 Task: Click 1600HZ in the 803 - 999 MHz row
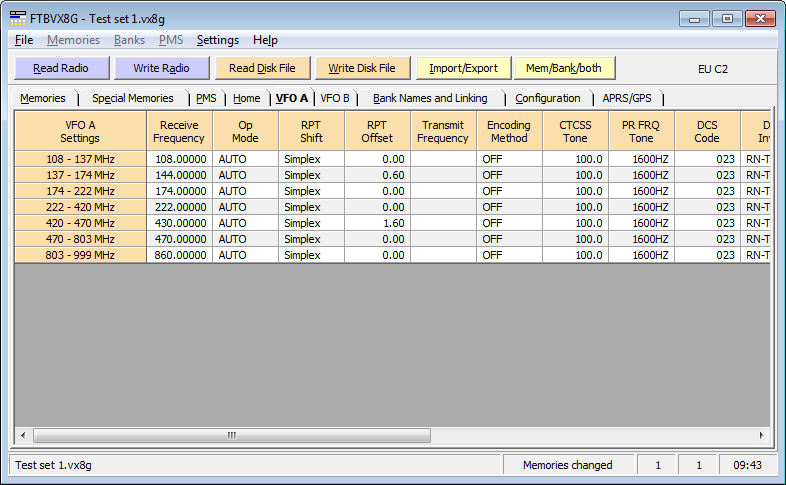(642, 256)
